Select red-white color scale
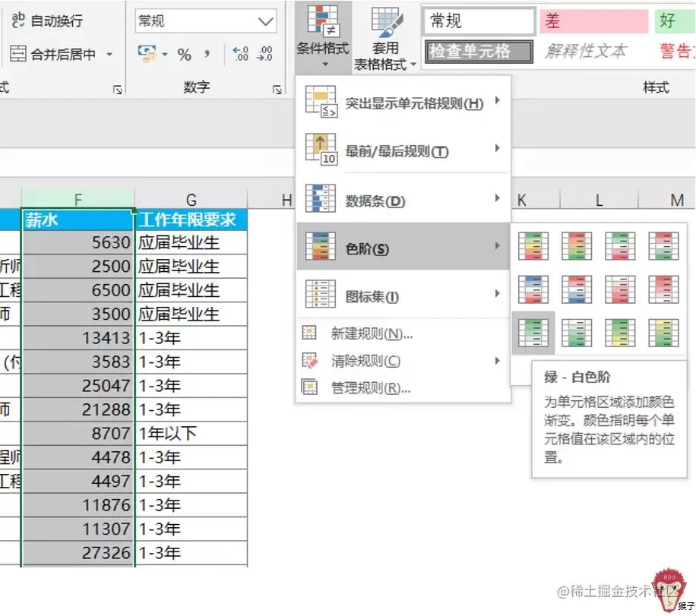The width and height of the screenshot is (696, 616). coord(663,289)
